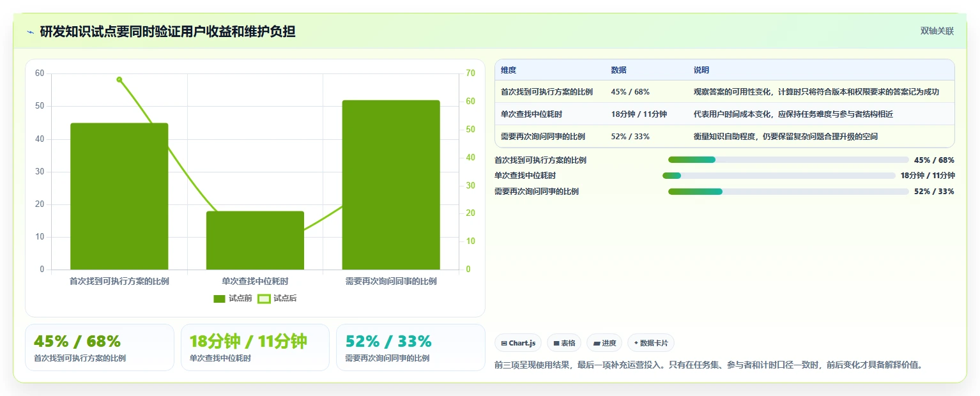Click the 双轴关联 badge in the header

click(x=937, y=31)
